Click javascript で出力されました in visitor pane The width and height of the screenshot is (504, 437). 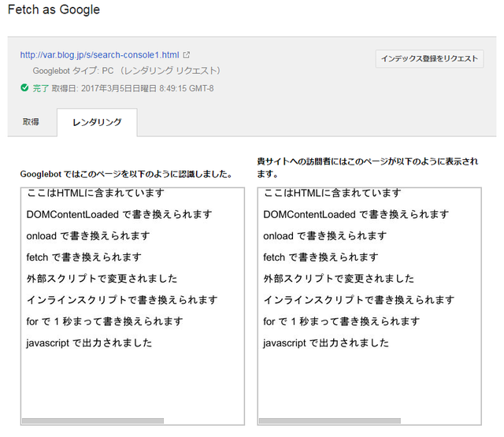pos(326,343)
